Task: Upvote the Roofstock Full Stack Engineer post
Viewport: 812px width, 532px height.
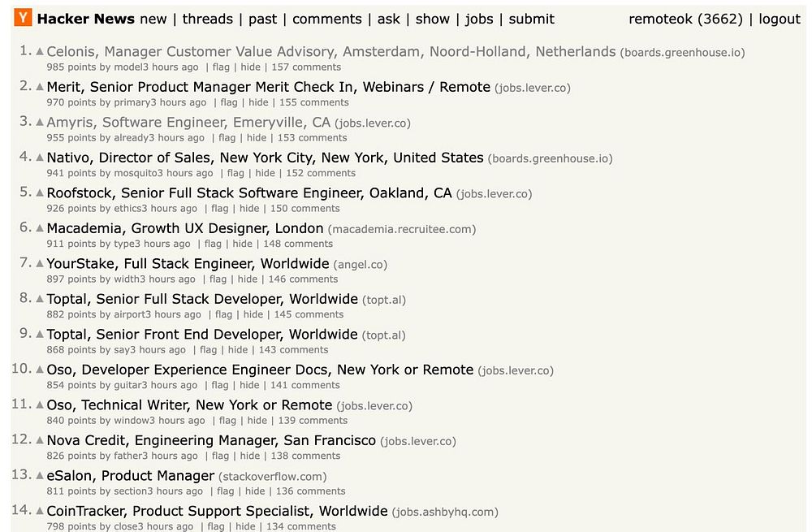Action: (40, 192)
